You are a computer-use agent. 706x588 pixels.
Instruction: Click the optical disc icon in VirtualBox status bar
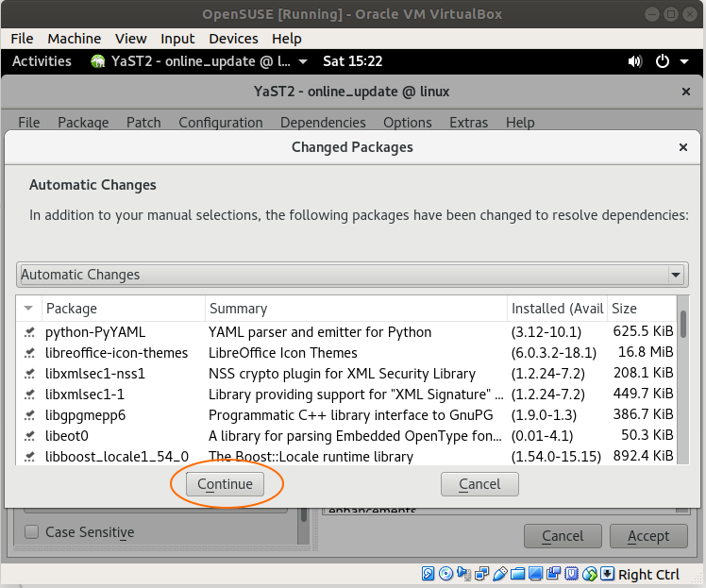click(x=445, y=574)
